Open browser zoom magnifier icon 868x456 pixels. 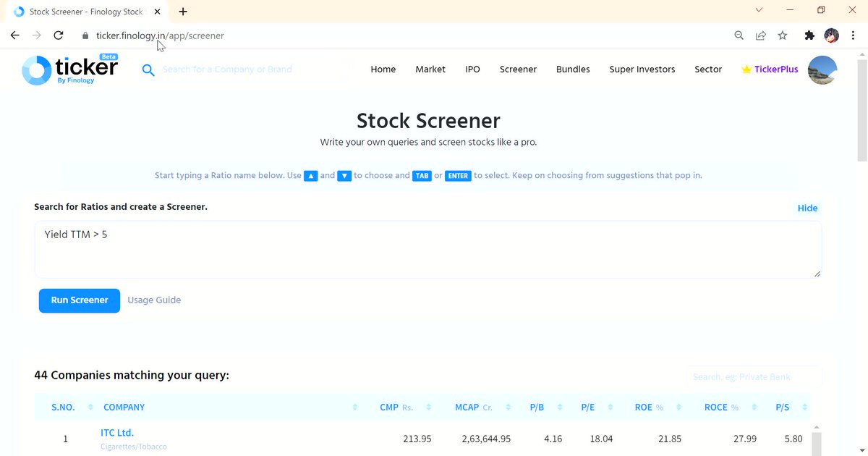[x=739, y=35]
